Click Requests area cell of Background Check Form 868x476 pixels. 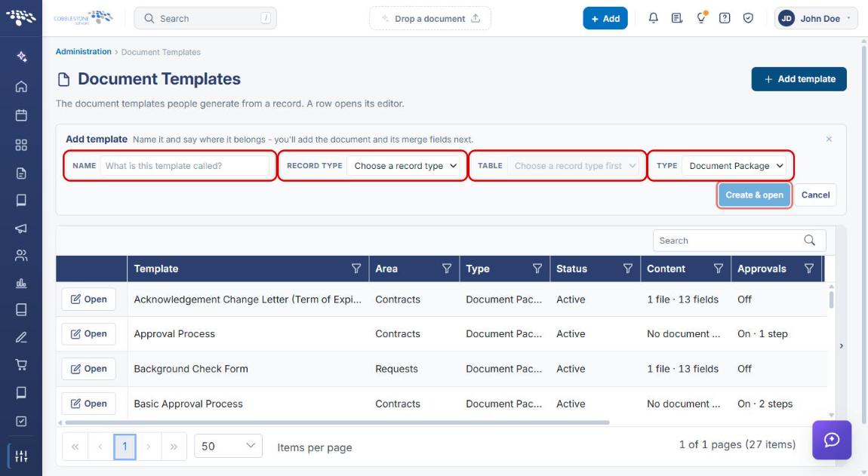pos(396,369)
